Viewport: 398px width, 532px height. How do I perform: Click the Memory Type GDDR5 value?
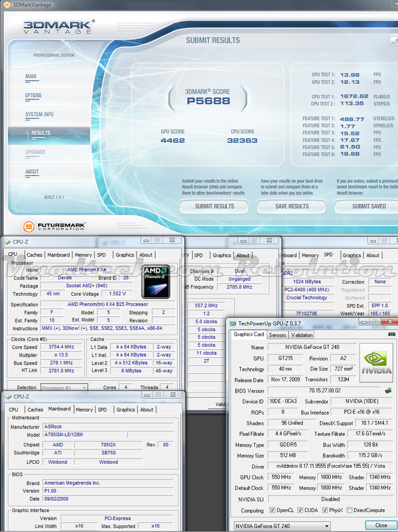[288, 445]
